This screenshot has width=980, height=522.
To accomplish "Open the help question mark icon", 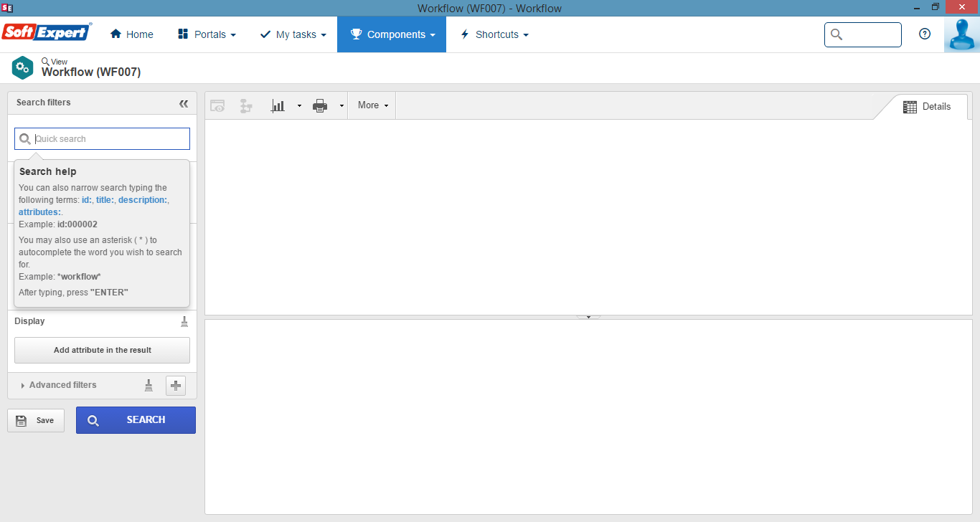I will pos(925,34).
